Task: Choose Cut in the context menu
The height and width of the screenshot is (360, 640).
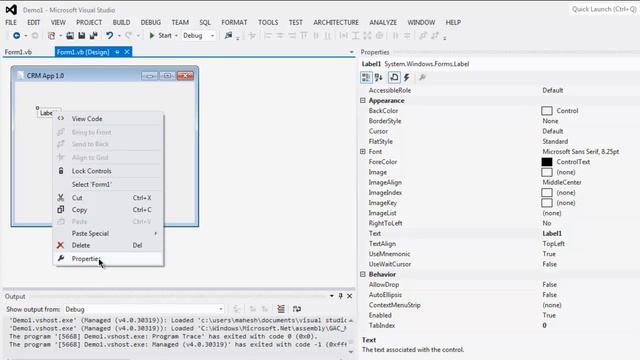Action: click(109, 198)
